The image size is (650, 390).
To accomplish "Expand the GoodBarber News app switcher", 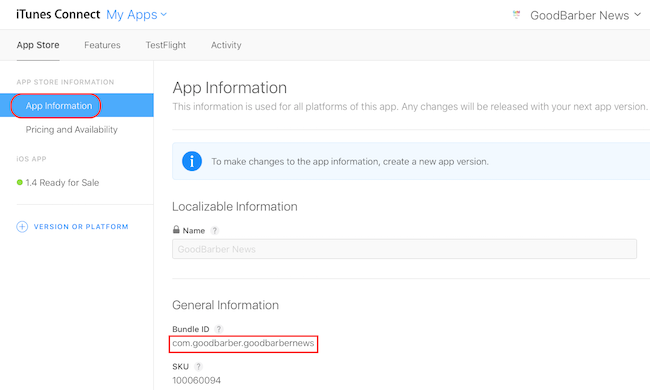I will (585, 15).
